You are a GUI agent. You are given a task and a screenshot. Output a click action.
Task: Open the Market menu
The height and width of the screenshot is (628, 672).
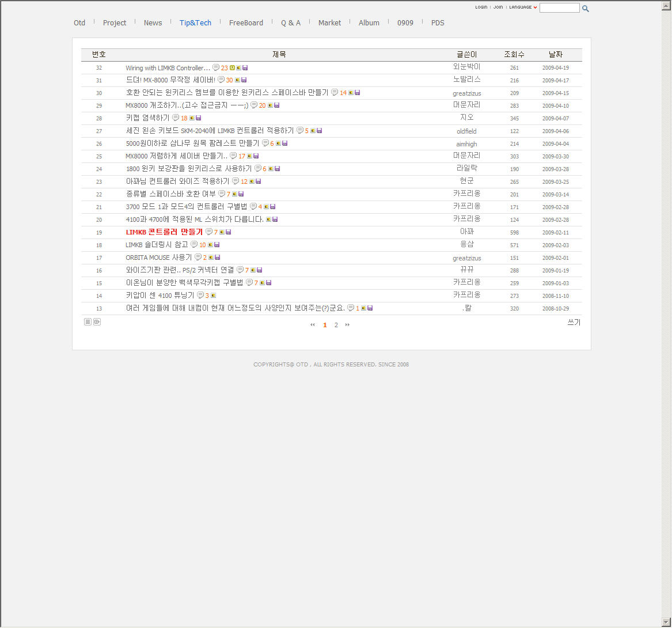tap(329, 22)
